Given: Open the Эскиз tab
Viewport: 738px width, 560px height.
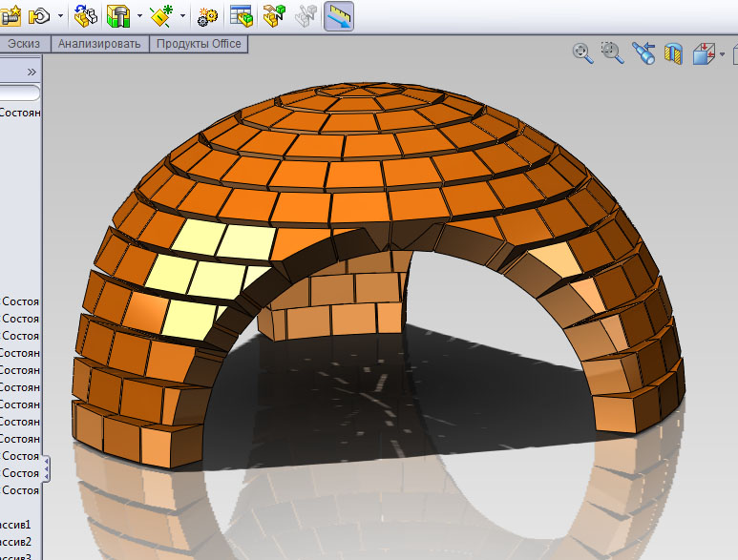Looking at the screenshot, I should pos(25,44).
